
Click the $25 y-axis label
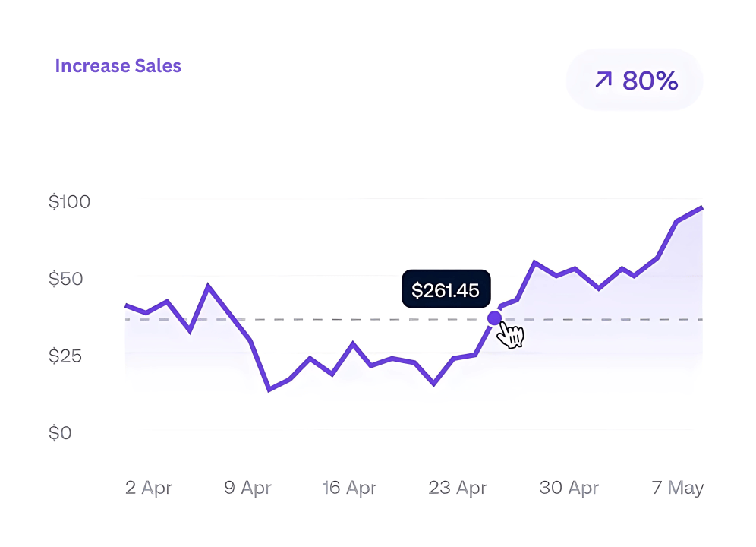pyautogui.click(x=65, y=356)
